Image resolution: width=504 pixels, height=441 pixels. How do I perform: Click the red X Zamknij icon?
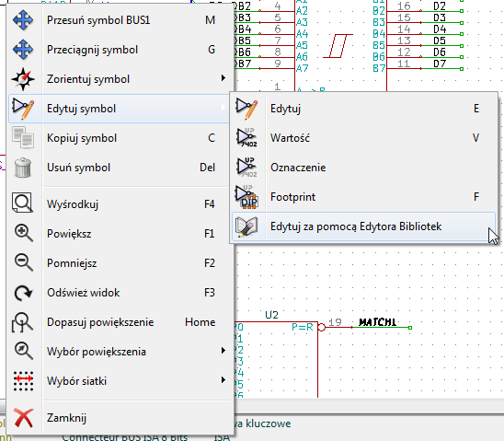tap(24, 418)
